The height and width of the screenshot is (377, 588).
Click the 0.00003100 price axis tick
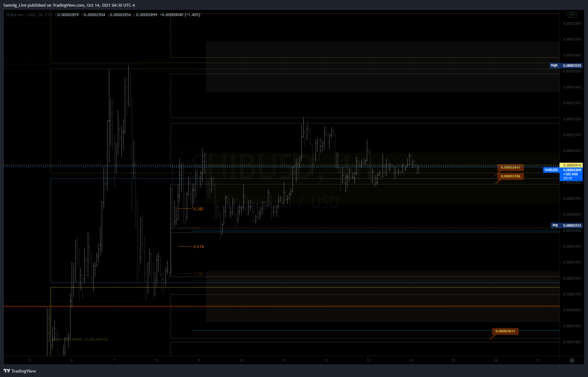572,135
